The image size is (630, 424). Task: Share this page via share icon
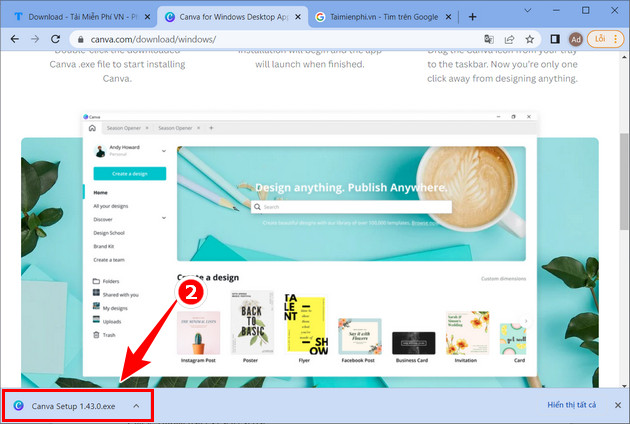coord(509,39)
